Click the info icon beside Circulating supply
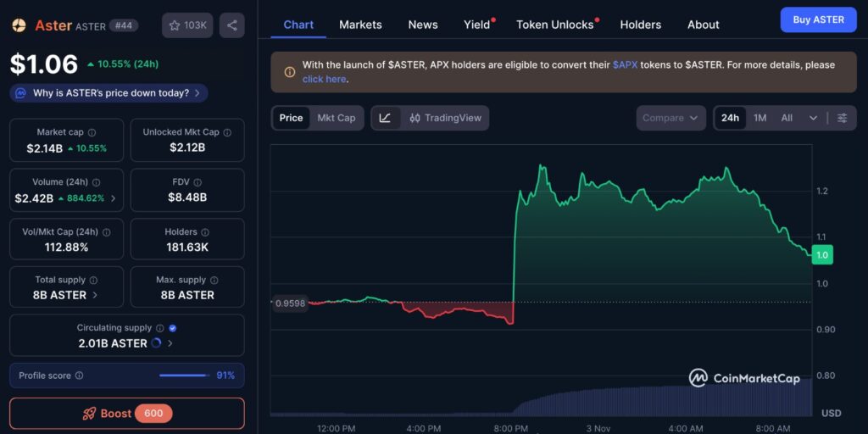Image resolution: width=868 pixels, height=434 pixels. [x=160, y=328]
